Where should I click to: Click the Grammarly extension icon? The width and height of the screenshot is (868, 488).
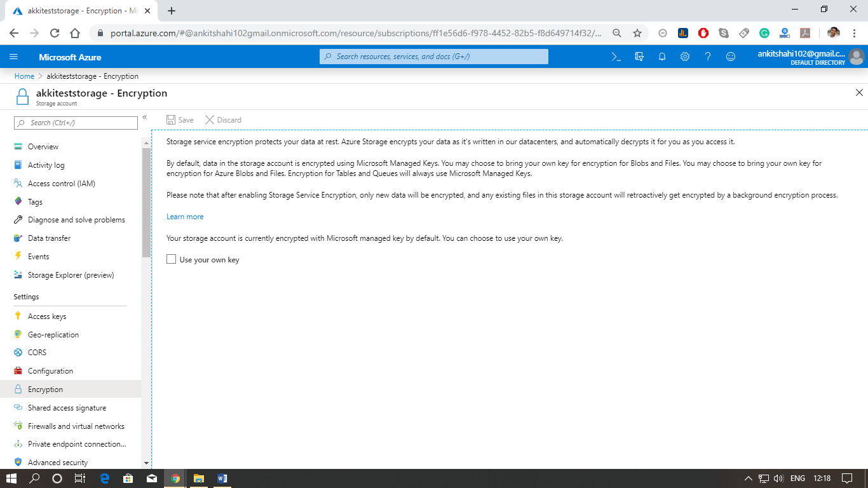point(764,33)
